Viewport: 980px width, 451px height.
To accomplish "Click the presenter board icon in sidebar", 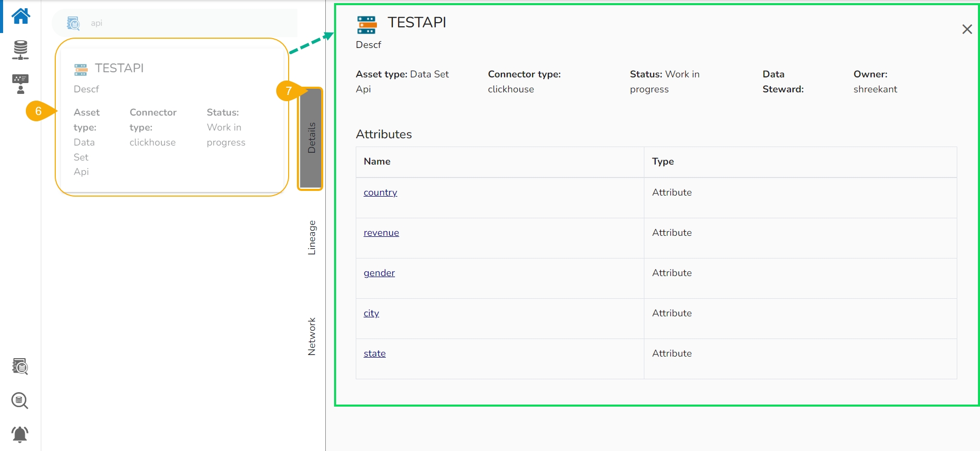I will point(21,84).
